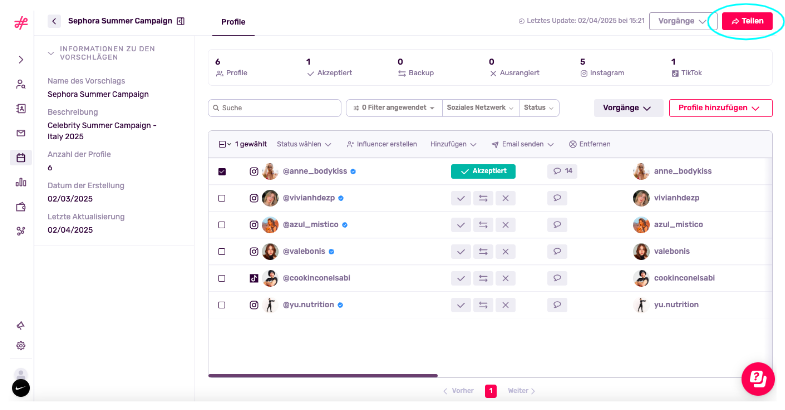
Task: Open the Profile hinzufügen dropdown button
Action: click(x=720, y=108)
